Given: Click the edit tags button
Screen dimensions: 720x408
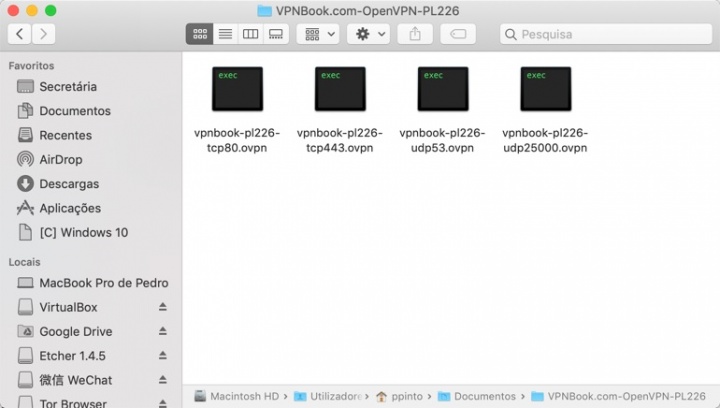Looking at the screenshot, I should click(x=458, y=34).
